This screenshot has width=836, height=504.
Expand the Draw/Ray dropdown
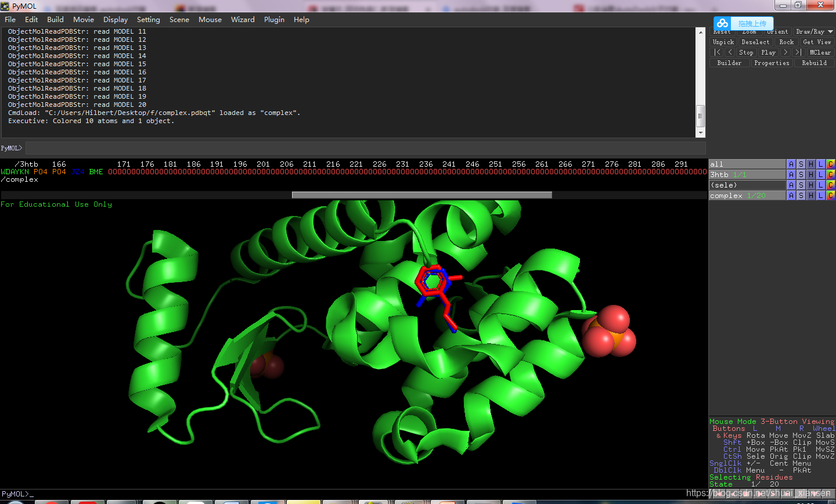pyautogui.click(x=814, y=32)
